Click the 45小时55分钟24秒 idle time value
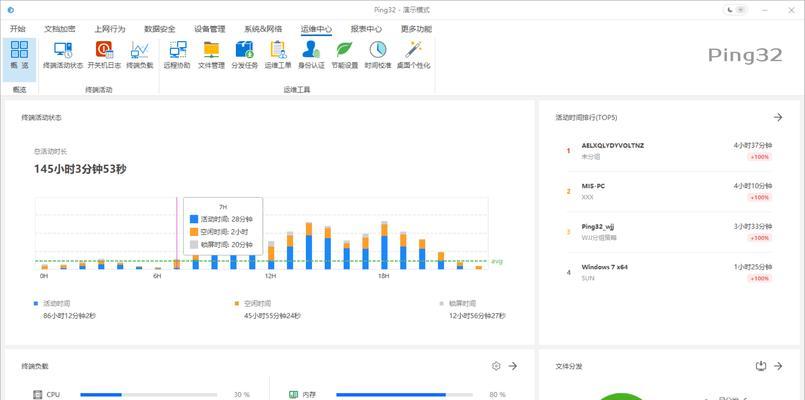 (x=273, y=316)
